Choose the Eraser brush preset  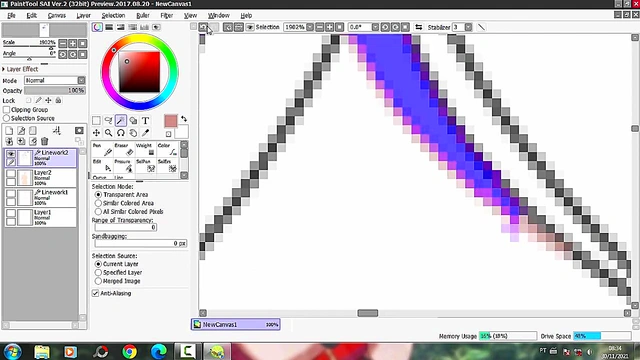coord(124,150)
